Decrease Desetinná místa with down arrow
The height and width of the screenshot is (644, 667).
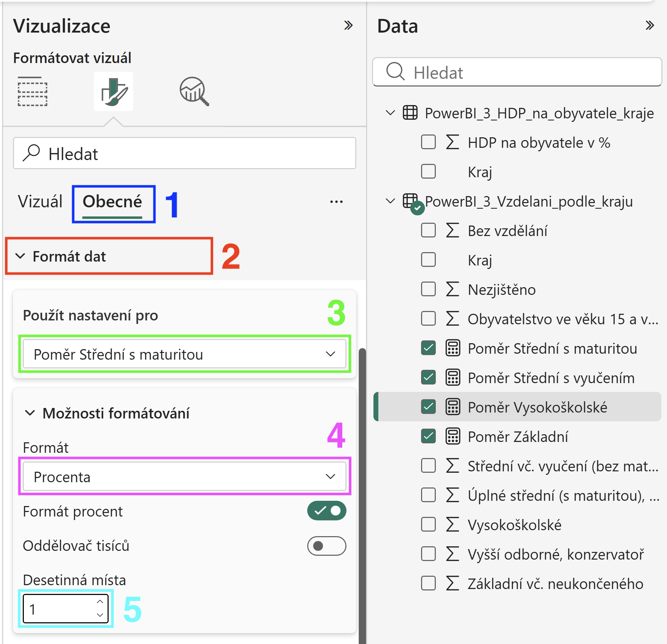click(100, 615)
